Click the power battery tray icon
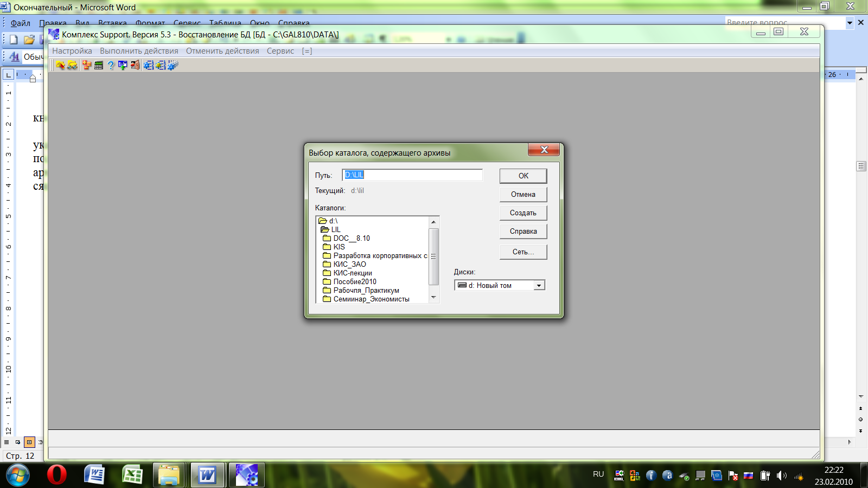 coord(765,476)
